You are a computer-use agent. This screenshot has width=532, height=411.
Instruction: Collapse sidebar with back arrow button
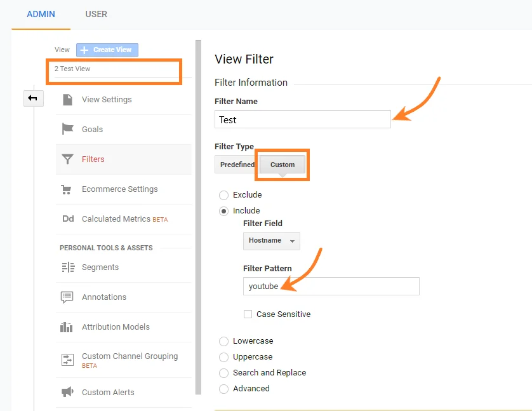33,98
